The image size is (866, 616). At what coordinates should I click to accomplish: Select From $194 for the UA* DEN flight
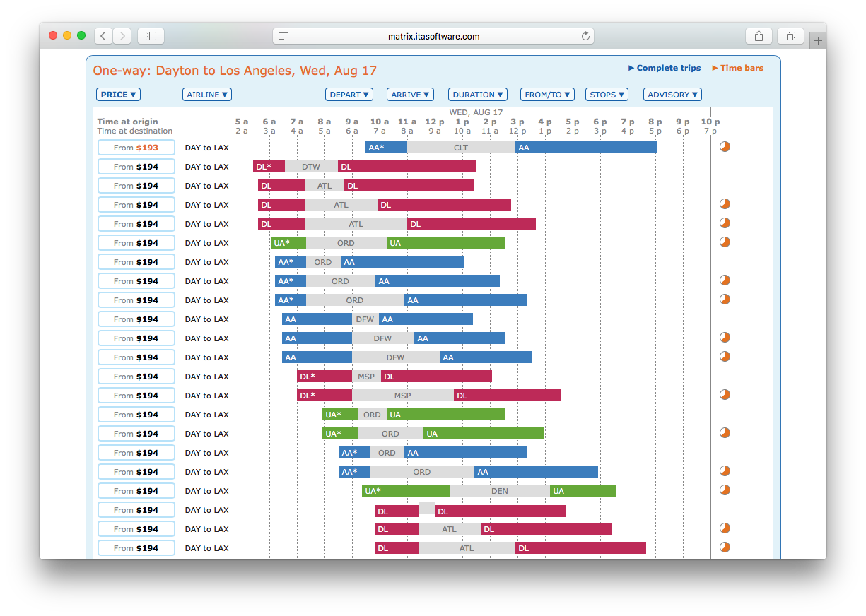136,491
